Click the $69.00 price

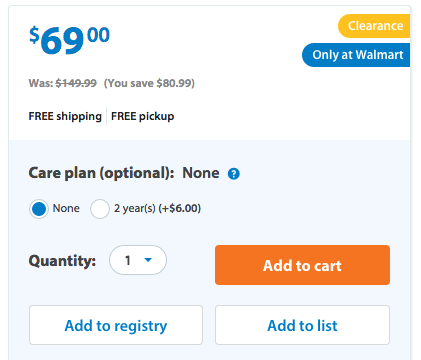point(69,40)
